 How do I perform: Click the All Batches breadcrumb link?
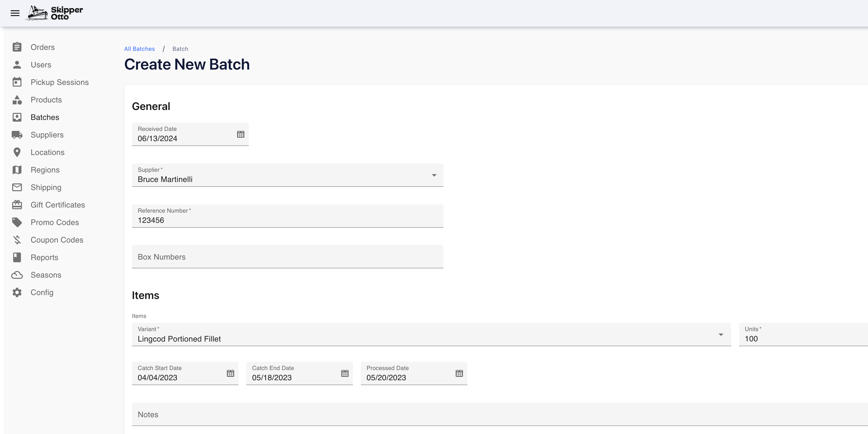click(139, 49)
